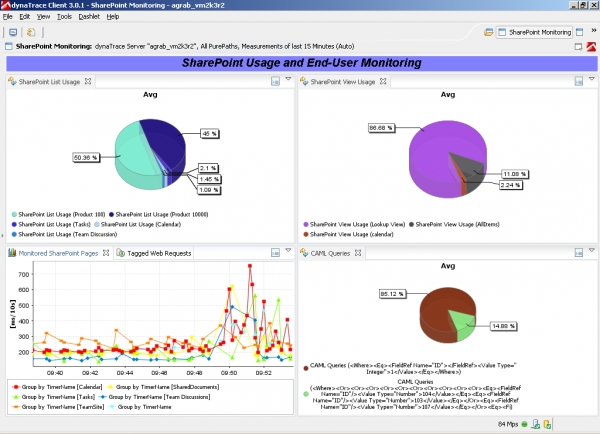Click the 2.1 % pie label
Screen dimensions: 600x434
tap(208, 168)
